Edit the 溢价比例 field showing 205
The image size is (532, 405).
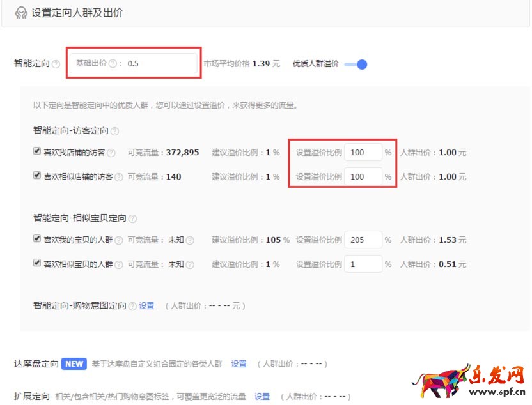pyautogui.click(x=363, y=240)
